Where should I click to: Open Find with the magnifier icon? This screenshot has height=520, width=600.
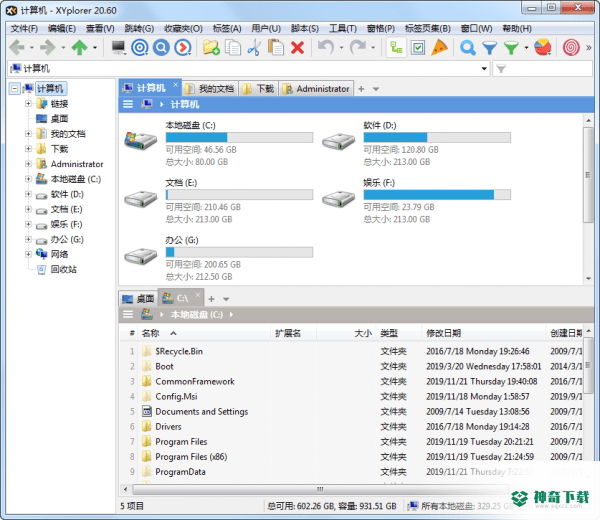point(468,48)
